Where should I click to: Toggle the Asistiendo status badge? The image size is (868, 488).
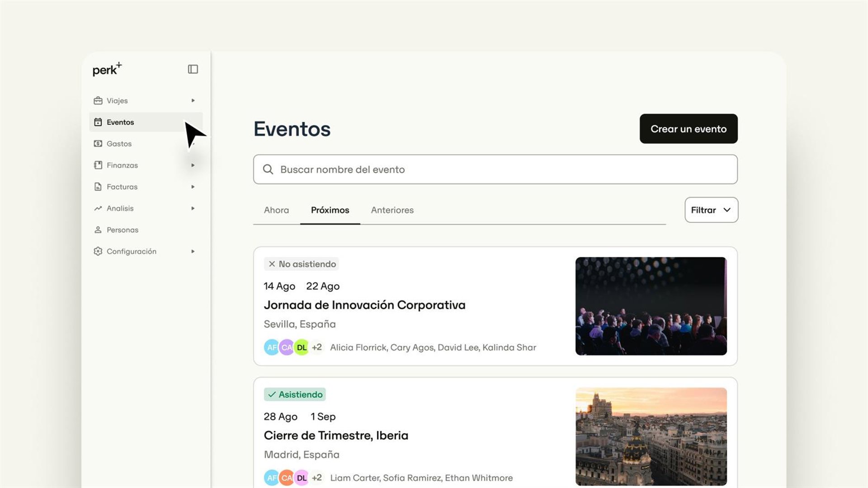295,394
